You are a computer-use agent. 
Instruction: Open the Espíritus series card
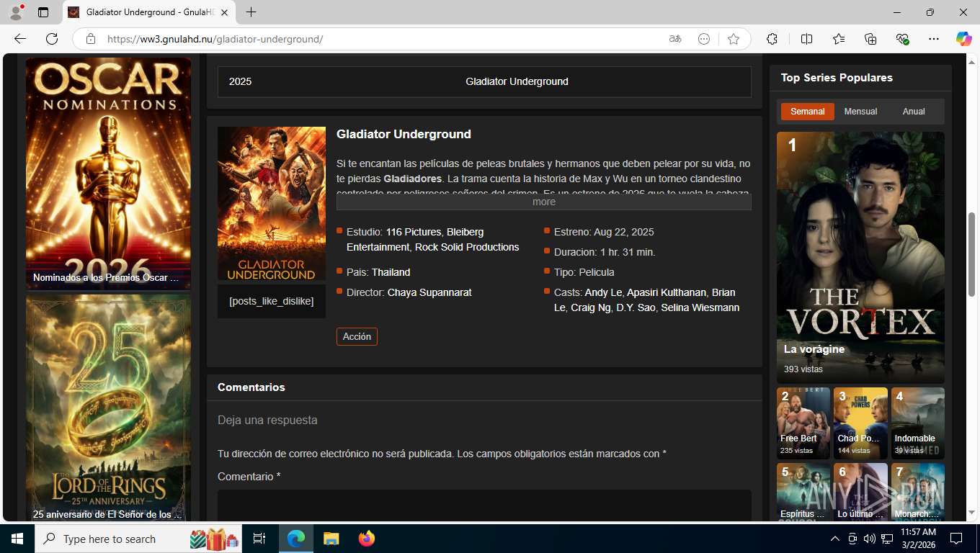pos(803,492)
